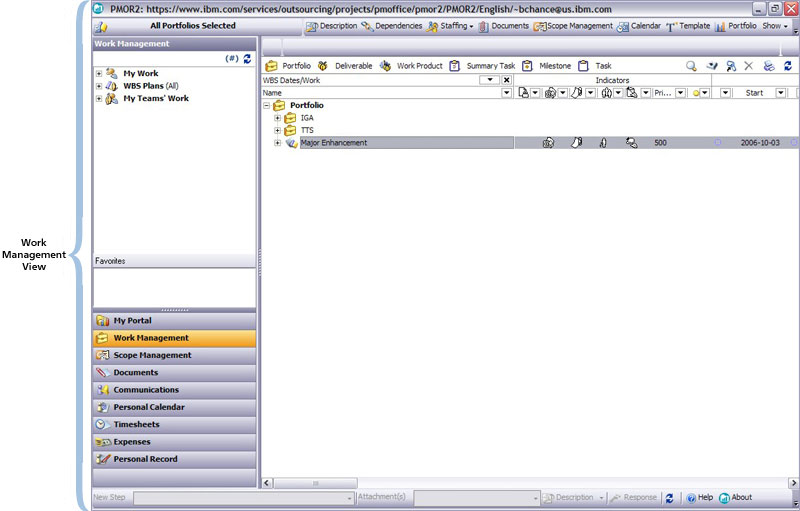This screenshot has width=800, height=511.
Task: Expand the My Work tree node
Action: click(x=99, y=73)
